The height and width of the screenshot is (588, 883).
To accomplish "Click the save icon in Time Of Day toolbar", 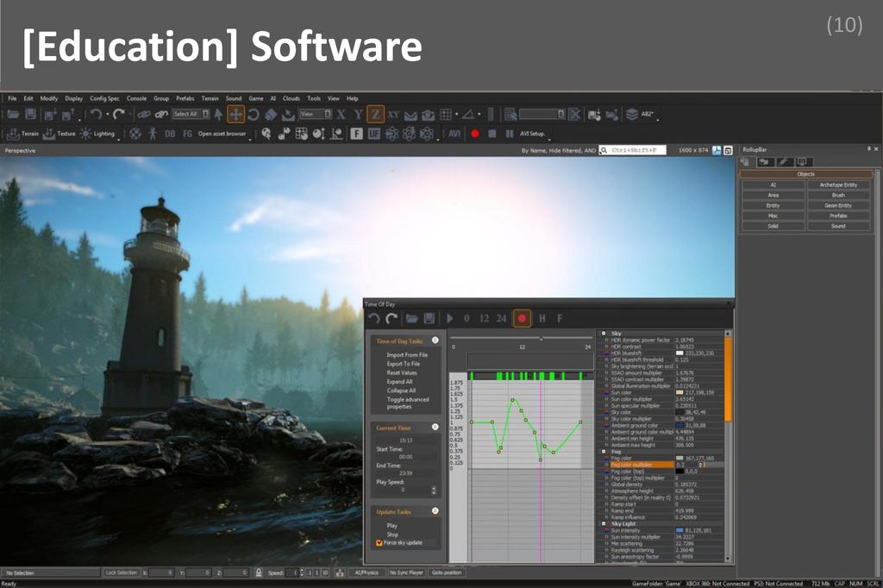I will pos(429,318).
